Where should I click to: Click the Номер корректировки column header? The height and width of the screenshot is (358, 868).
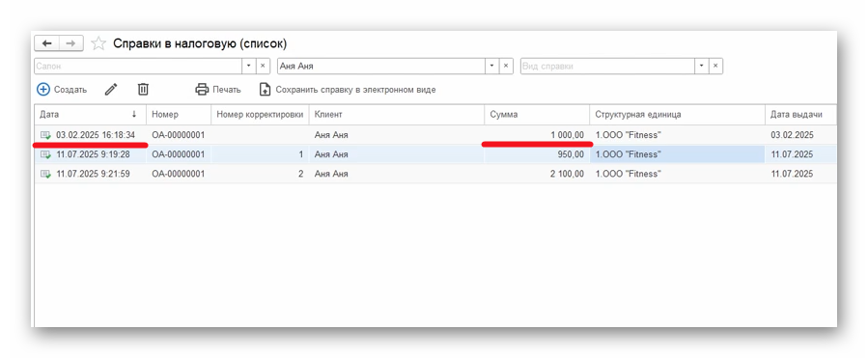click(260, 115)
